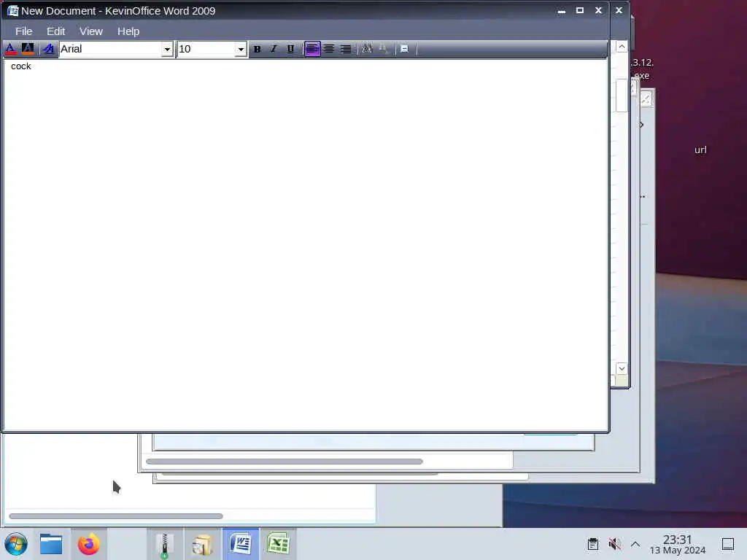The height and width of the screenshot is (560, 747).
Task: Open the clock showing 23:31
Action: coord(678,544)
